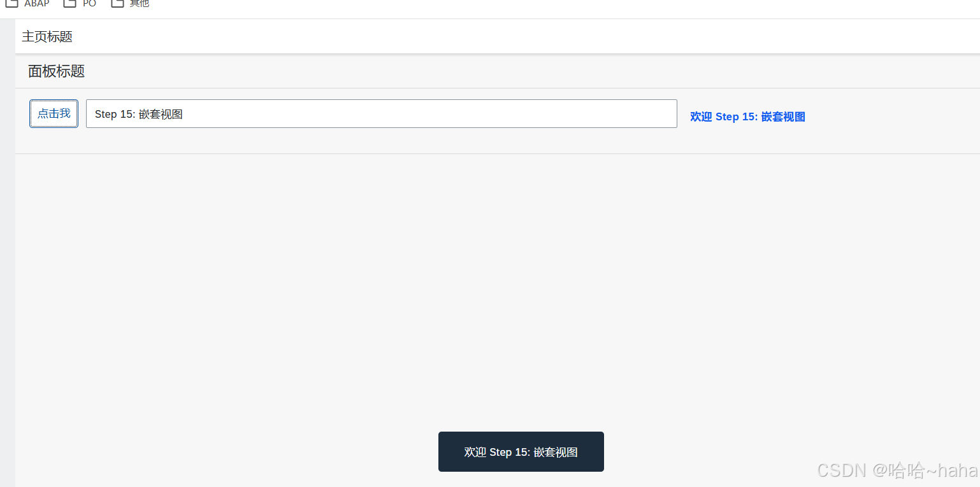980x487 pixels.
Task: Open the 其他 bookmark folder icon
Action: tap(117, 4)
